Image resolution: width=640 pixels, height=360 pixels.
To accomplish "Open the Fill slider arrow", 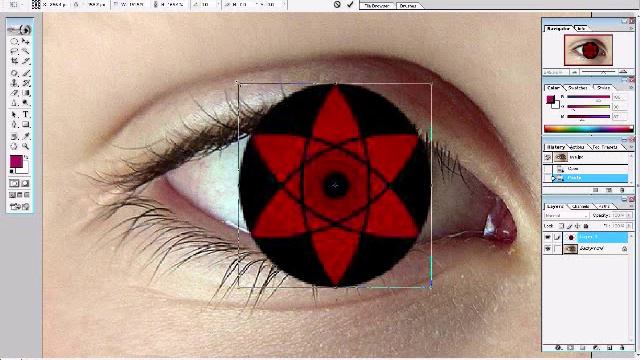I will pyautogui.click(x=629, y=226).
